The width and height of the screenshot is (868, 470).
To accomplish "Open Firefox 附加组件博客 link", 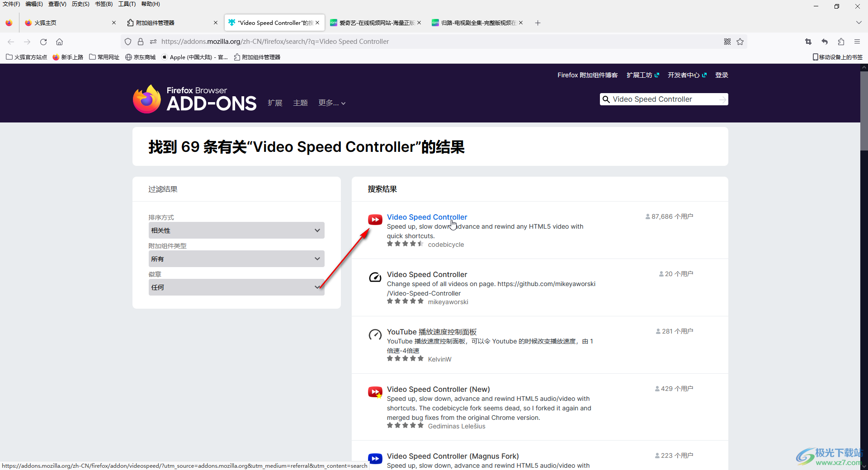I will click(587, 75).
